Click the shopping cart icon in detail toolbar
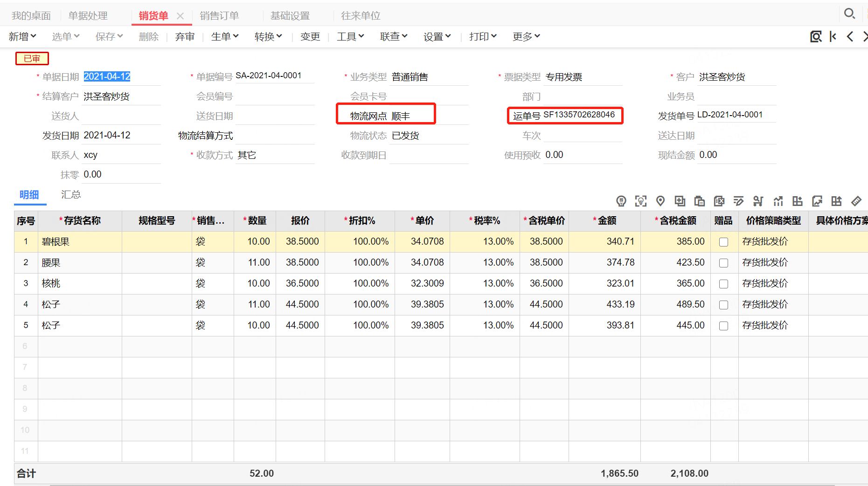Image resolution: width=868 pixels, height=486 pixels. pyautogui.click(x=758, y=201)
